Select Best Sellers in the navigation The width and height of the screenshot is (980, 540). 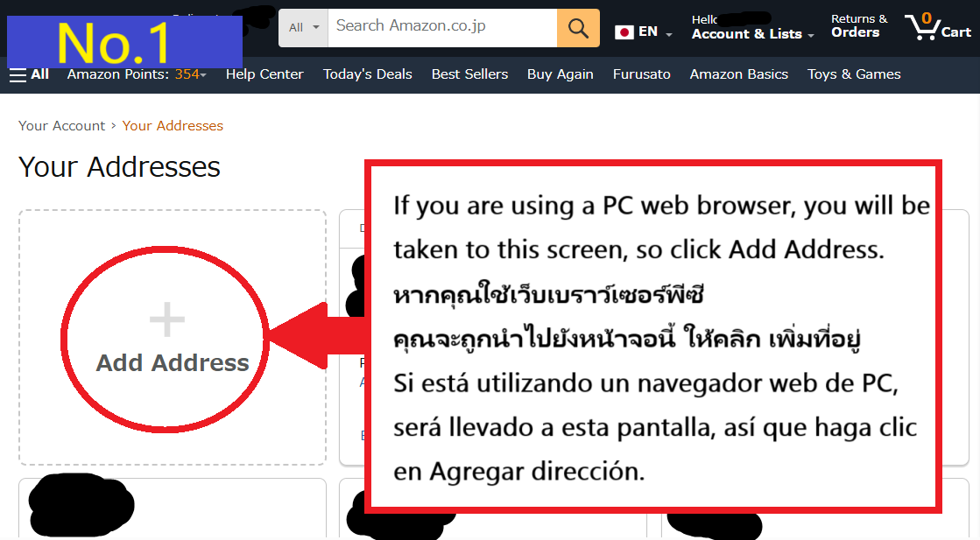tap(469, 74)
